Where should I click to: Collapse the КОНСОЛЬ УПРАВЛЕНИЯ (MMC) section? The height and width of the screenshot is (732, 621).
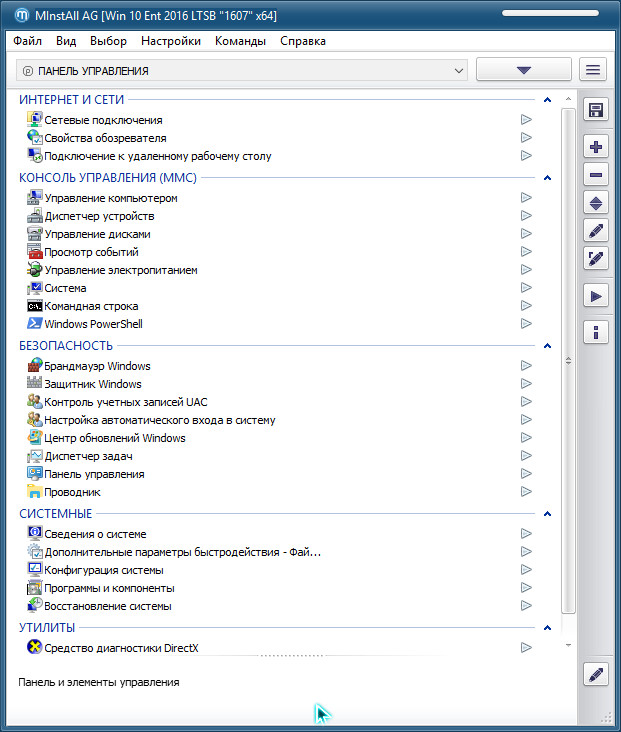click(x=547, y=177)
